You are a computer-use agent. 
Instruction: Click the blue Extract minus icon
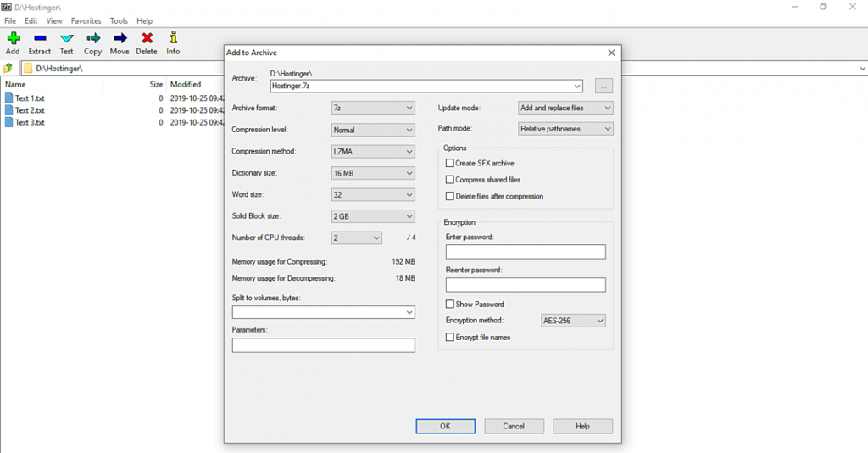40,38
